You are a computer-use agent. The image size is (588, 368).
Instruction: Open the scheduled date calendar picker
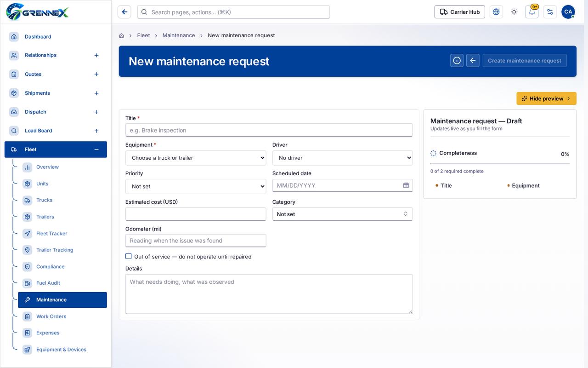click(406, 185)
